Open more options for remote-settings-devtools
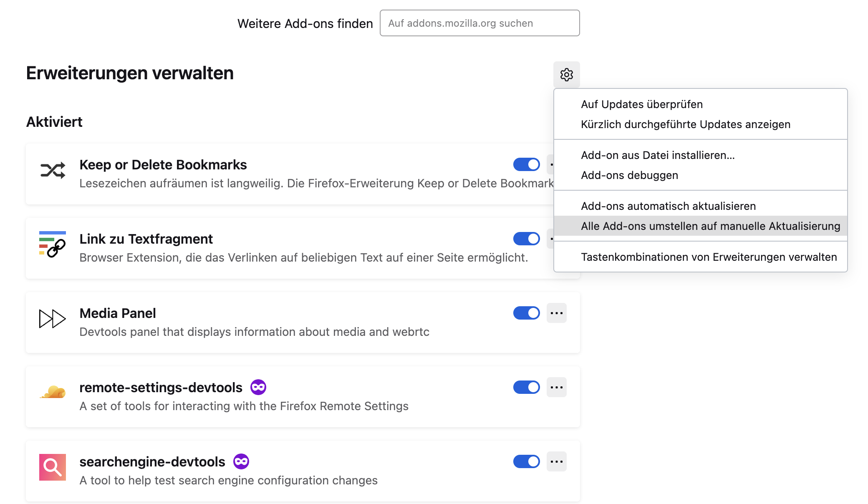Screen dimensions: 868x504 [557, 387]
